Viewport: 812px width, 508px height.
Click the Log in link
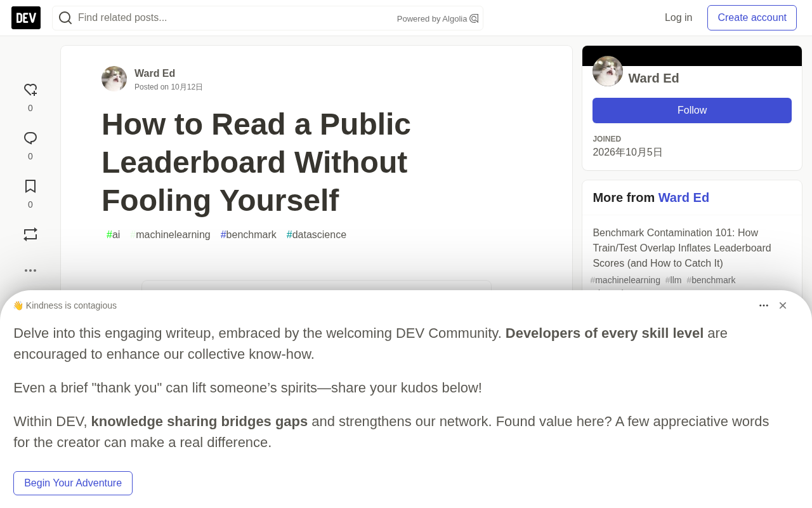(x=679, y=18)
